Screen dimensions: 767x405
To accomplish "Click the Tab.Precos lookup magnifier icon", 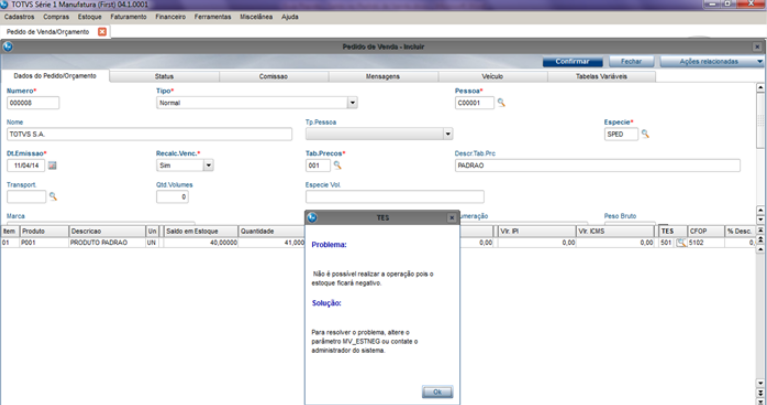I will pos(337,165).
